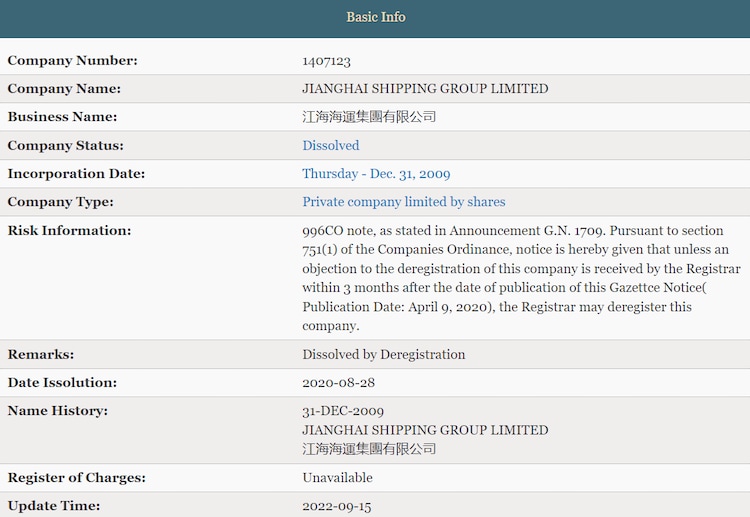The height and width of the screenshot is (517, 750).
Task: Click the blue "Dissolved" company status link
Action: pyautogui.click(x=330, y=145)
